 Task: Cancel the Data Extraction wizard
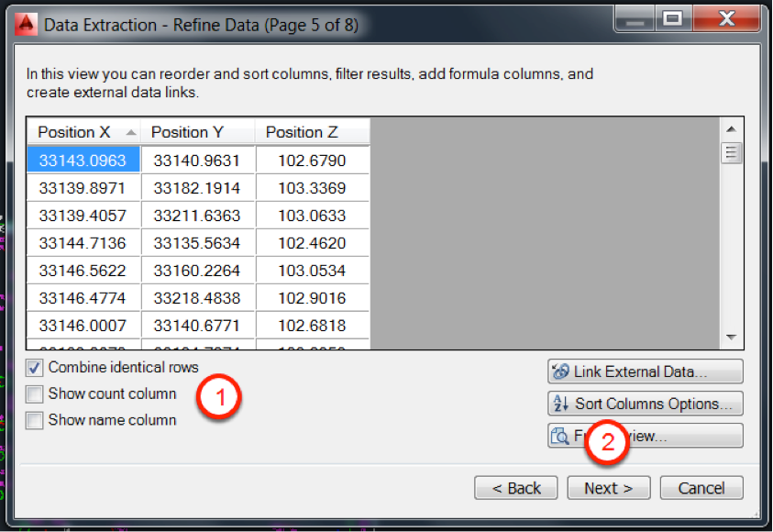[x=701, y=488]
